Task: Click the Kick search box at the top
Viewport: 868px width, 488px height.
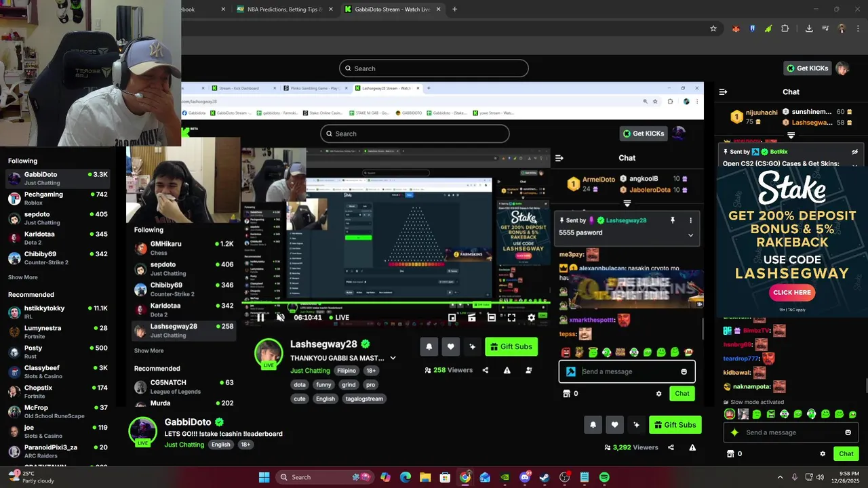Action: click(x=434, y=68)
